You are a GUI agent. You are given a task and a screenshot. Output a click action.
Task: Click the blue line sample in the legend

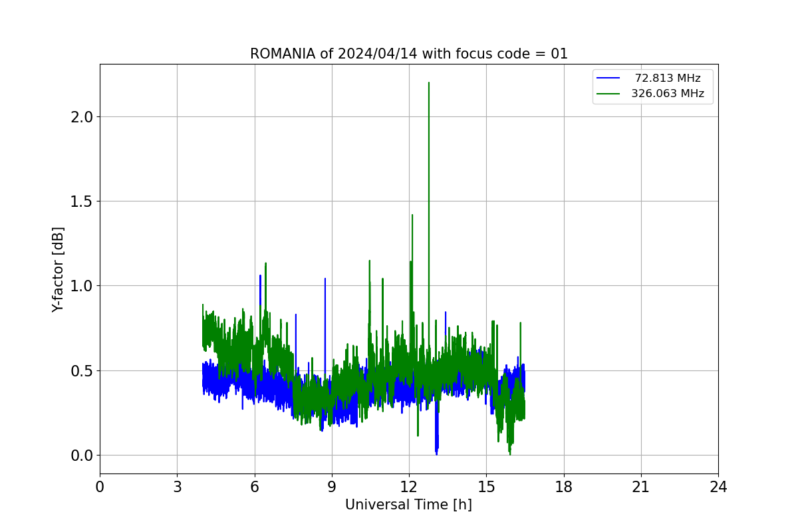(608, 78)
